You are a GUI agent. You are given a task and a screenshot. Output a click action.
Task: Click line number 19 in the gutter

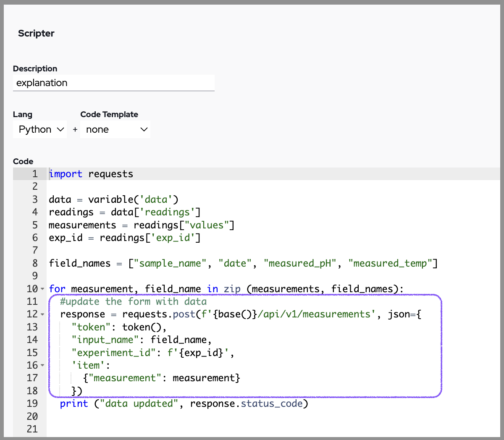[x=32, y=403]
